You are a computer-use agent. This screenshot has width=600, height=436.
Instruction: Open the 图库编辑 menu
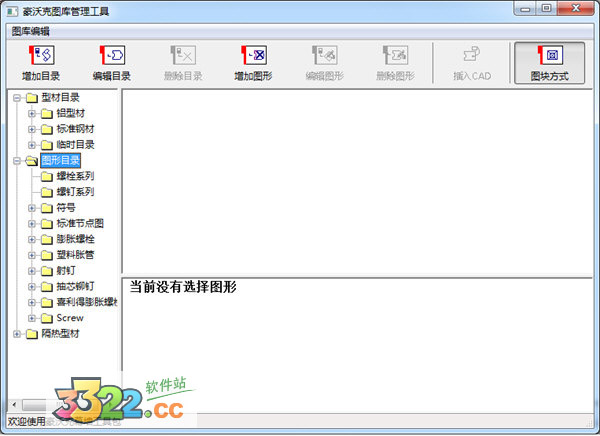[x=31, y=31]
